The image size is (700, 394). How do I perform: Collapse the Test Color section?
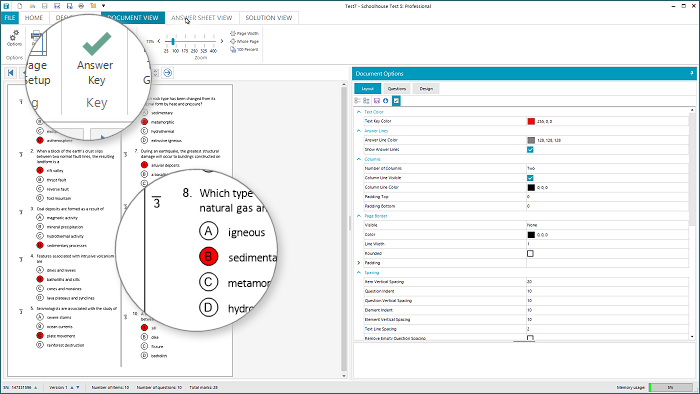click(x=358, y=112)
